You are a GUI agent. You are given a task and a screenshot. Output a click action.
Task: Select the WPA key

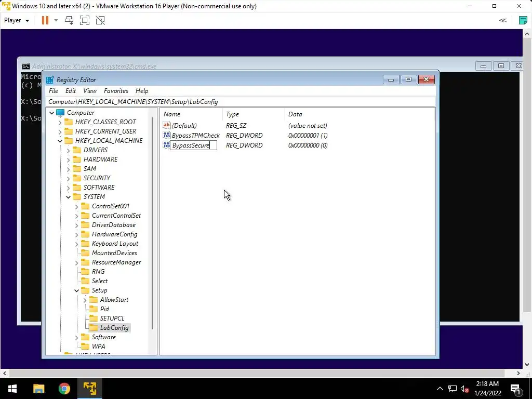pyautogui.click(x=98, y=347)
